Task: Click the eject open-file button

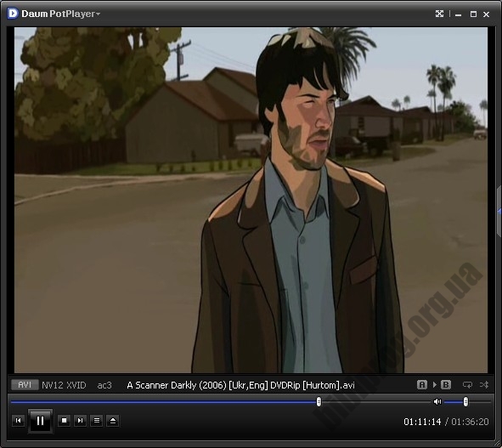Action: click(x=113, y=421)
